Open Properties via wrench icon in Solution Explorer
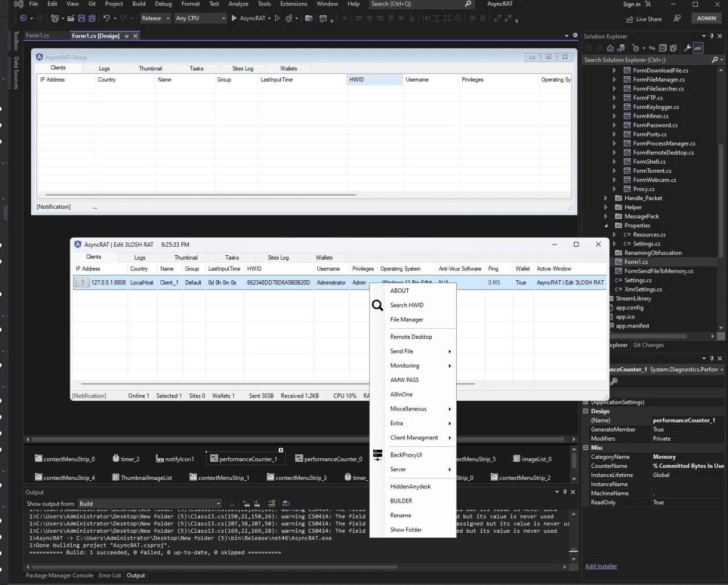This screenshot has width=728, height=585. point(687,48)
